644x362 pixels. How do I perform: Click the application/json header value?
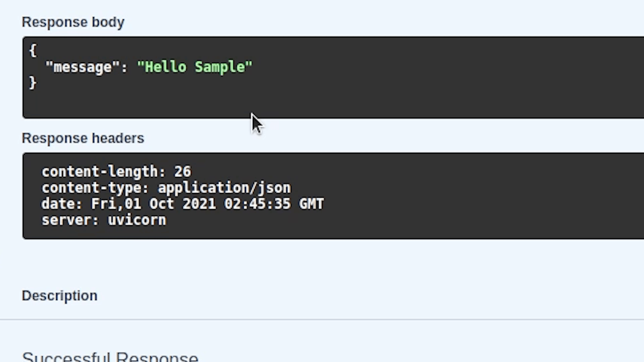point(225,188)
